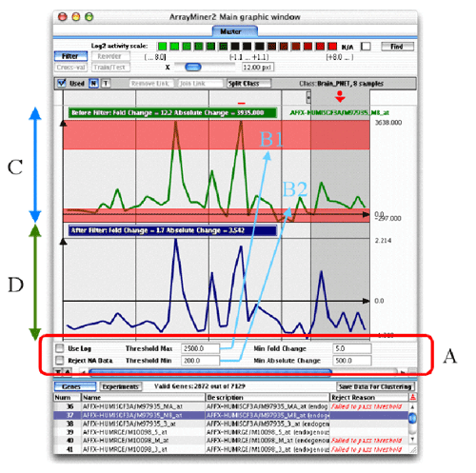Click the table scrollbar down arrow
The image size is (476, 473).
coord(412,439)
